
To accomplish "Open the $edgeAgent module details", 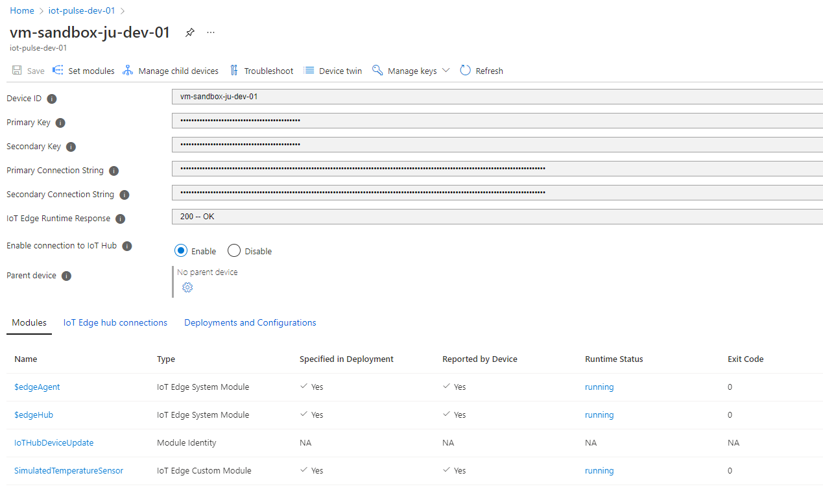I will (x=37, y=387).
